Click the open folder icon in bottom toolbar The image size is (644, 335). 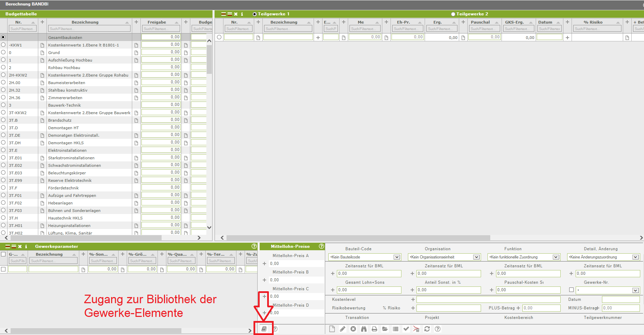385,329
